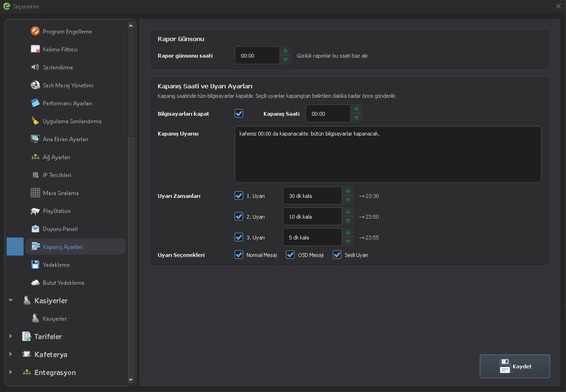Click the Program Engelleme icon

click(35, 32)
